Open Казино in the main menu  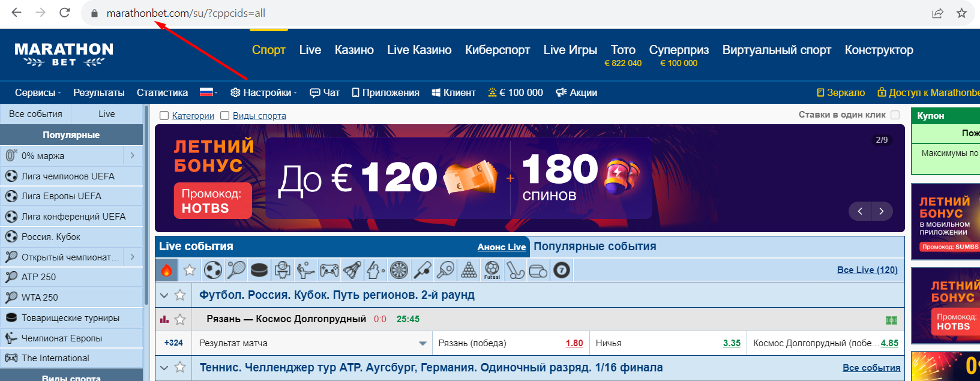point(354,50)
